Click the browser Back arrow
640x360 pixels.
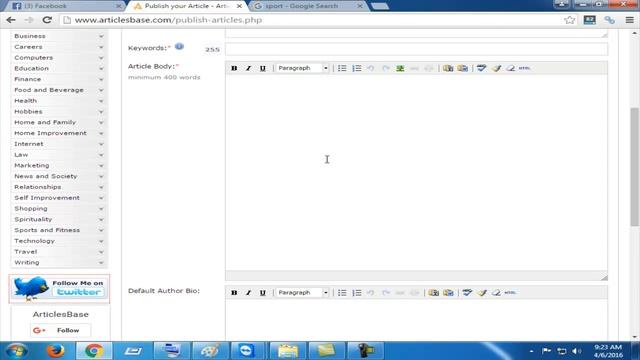11,20
